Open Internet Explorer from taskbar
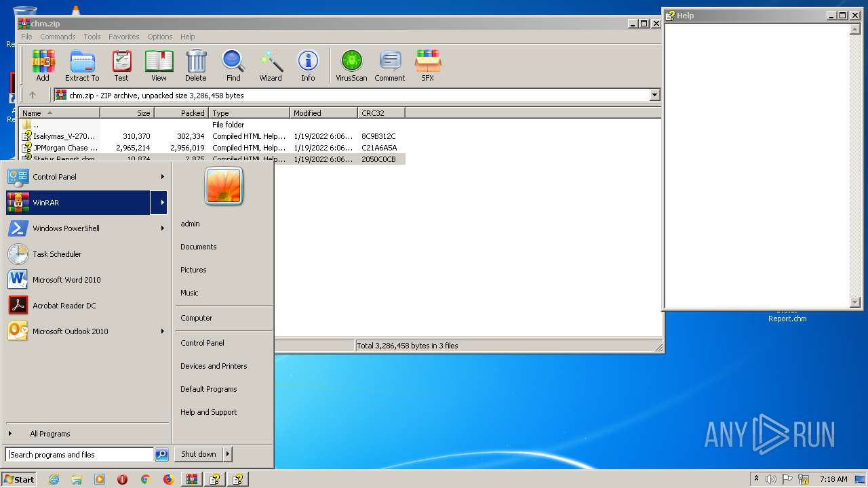 pos(54,479)
